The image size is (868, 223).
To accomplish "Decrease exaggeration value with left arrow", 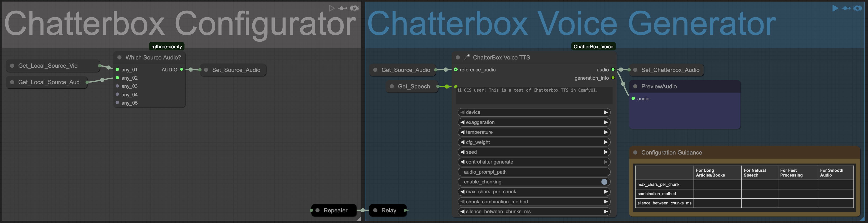I will tap(463, 122).
